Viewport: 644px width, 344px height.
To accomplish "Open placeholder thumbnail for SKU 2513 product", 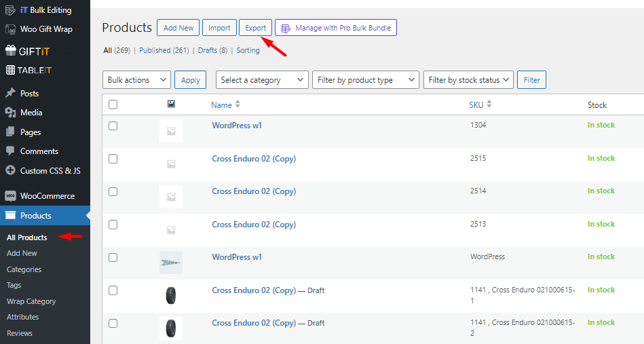I will [x=171, y=229].
